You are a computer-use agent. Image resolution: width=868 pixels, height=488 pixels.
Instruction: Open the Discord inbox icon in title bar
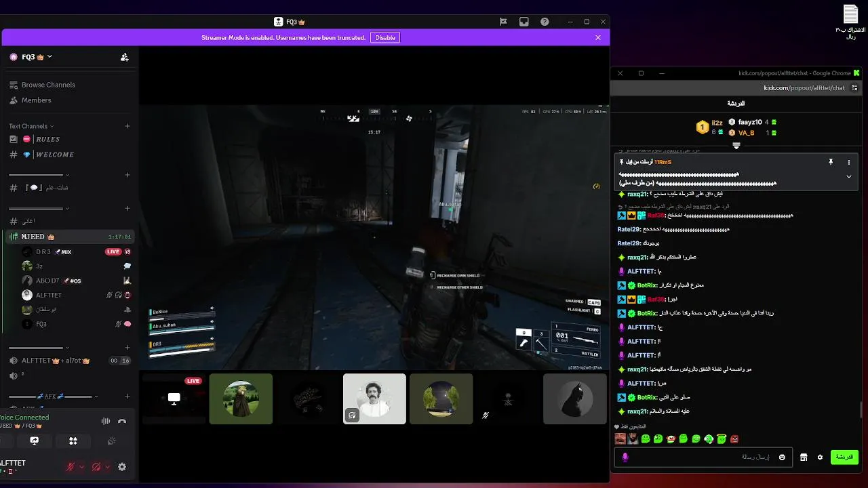524,22
